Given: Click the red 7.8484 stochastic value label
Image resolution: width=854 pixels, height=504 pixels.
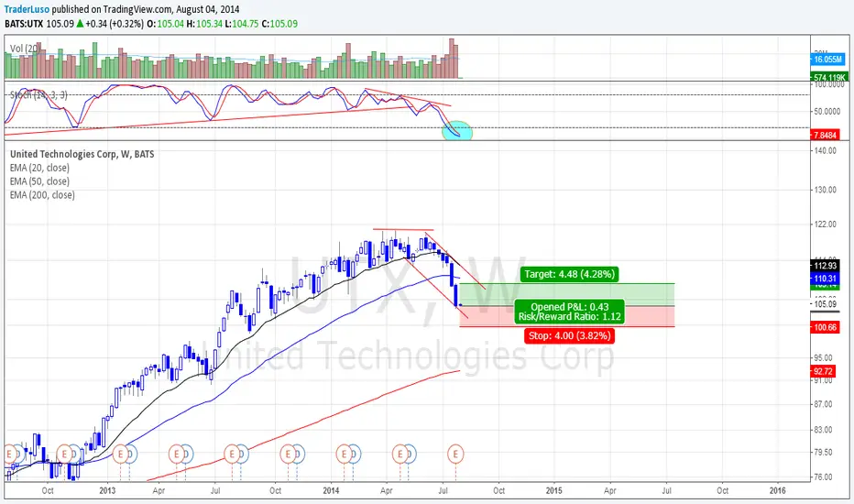Looking at the screenshot, I should 825,135.
